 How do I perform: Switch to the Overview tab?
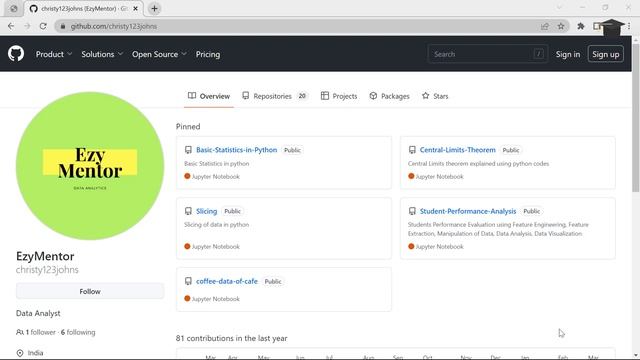pyautogui.click(x=209, y=96)
